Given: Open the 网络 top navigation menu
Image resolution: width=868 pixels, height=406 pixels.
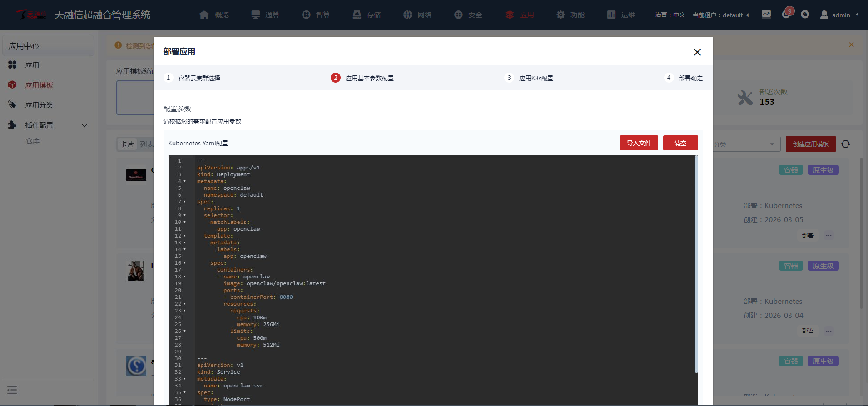Looking at the screenshot, I should [x=417, y=15].
